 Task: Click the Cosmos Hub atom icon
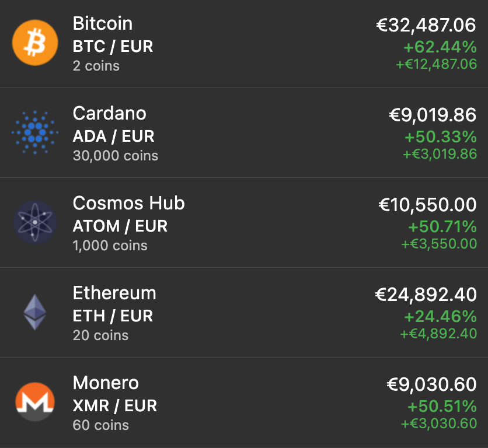pos(35,222)
